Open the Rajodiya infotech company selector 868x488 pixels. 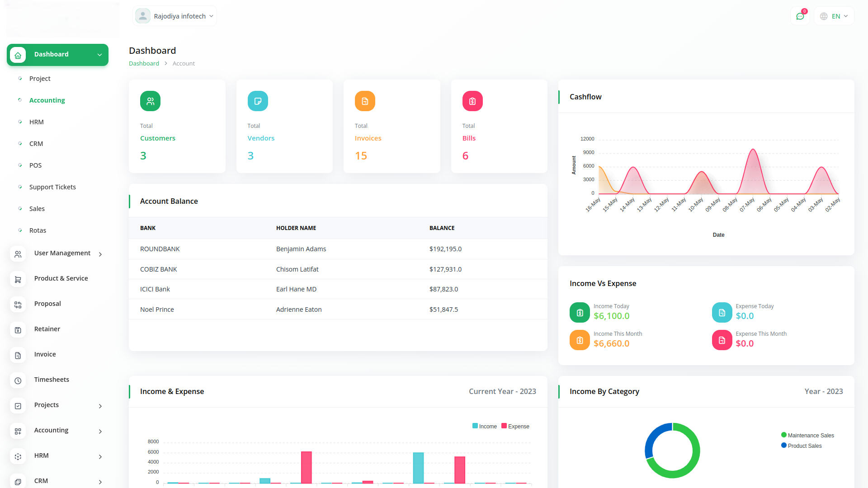(175, 15)
